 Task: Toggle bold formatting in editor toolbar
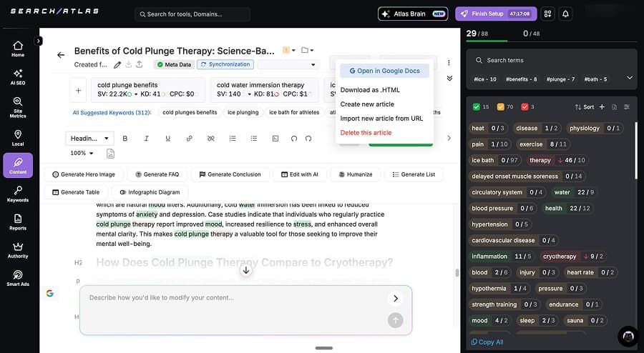coord(125,139)
